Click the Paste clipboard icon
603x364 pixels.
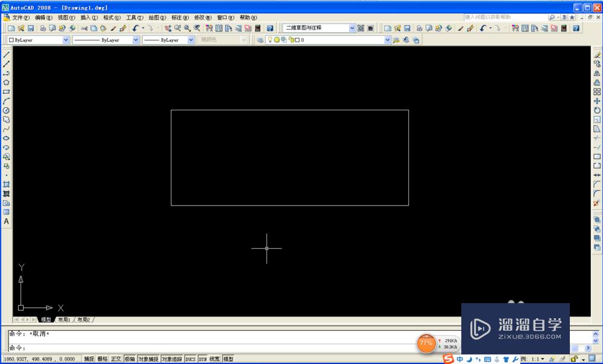point(104,28)
